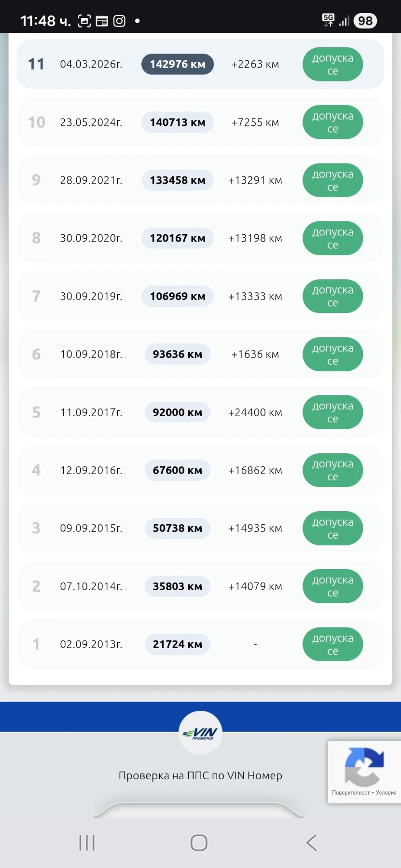Select the 142976 км mileage pill

pos(177,64)
